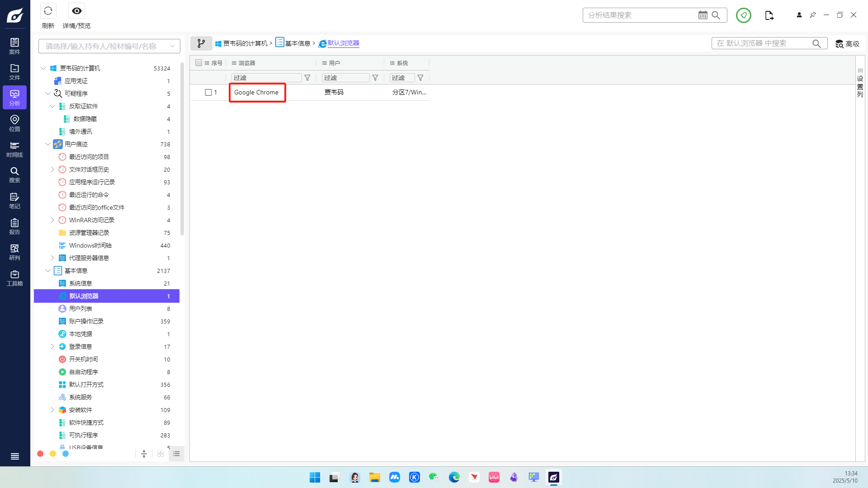
Task: Select the 用户列表 tree item
Action: pos(80,309)
